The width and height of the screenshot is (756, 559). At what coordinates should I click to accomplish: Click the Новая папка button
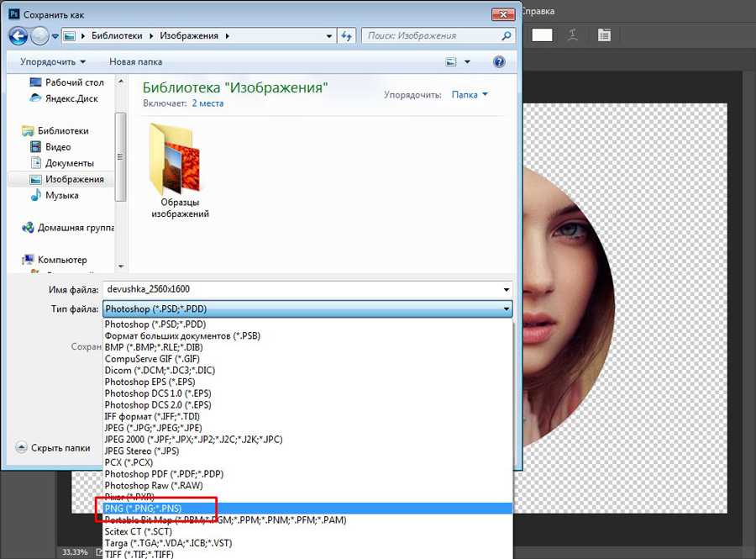click(135, 61)
